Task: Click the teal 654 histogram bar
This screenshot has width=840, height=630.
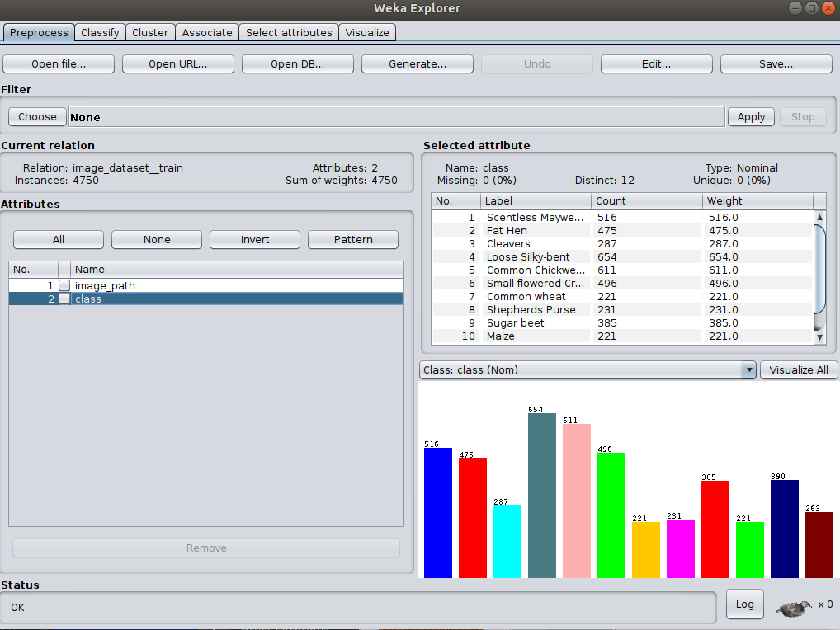Action: pyautogui.click(x=541, y=496)
